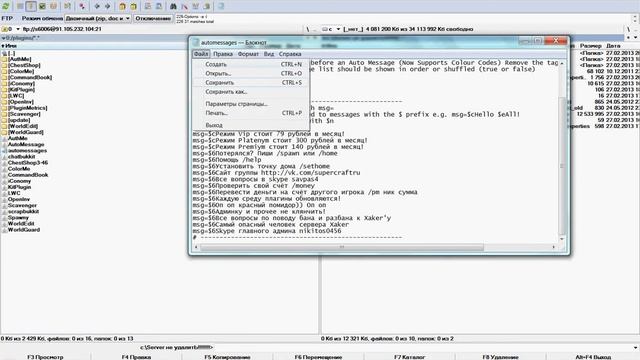Choose Выход in Notepad File menu

point(251,125)
